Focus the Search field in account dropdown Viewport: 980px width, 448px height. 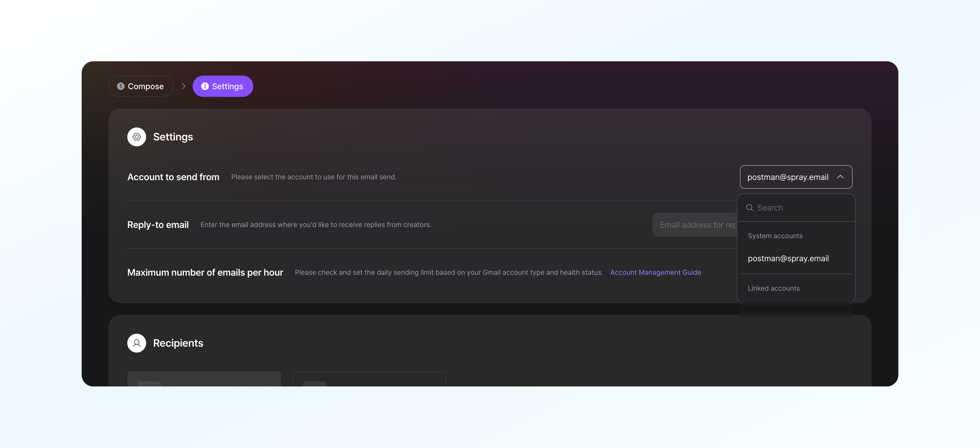coord(799,208)
